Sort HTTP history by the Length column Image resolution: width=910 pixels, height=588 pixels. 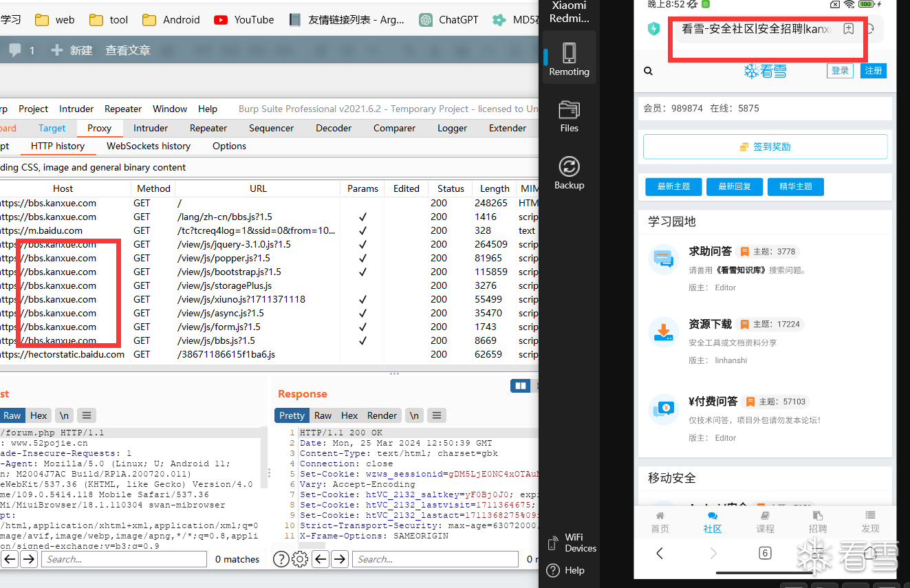point(495,188)
